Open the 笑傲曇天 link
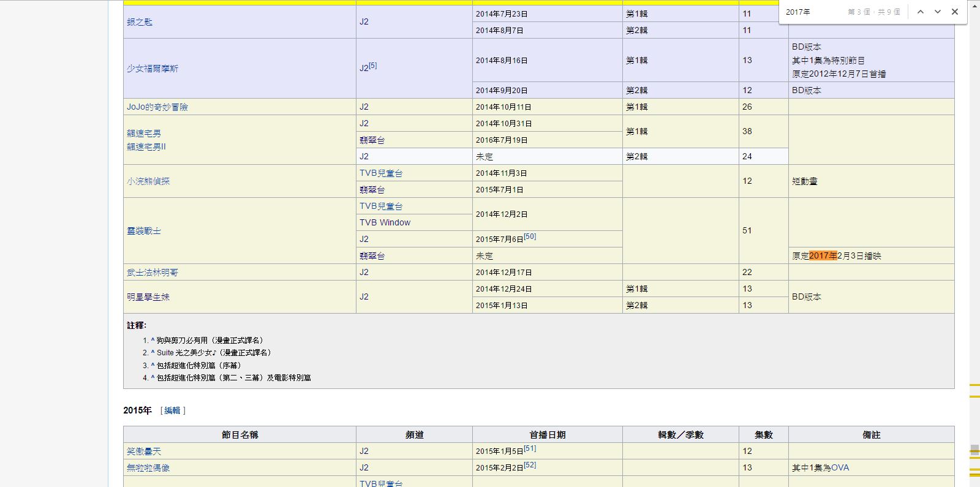980x487 pixels. tap(144, 451)
